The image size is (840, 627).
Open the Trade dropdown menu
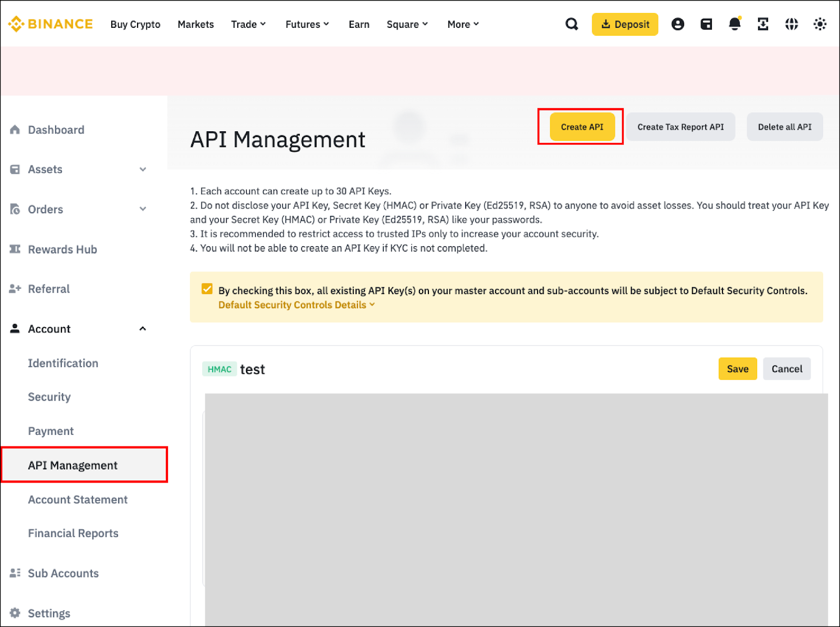point(248,25)
